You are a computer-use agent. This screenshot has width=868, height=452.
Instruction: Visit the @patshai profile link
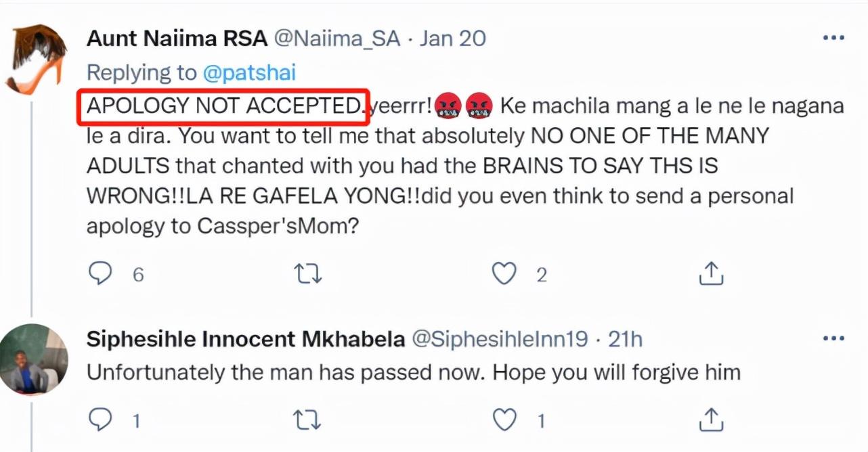(249, 72)
